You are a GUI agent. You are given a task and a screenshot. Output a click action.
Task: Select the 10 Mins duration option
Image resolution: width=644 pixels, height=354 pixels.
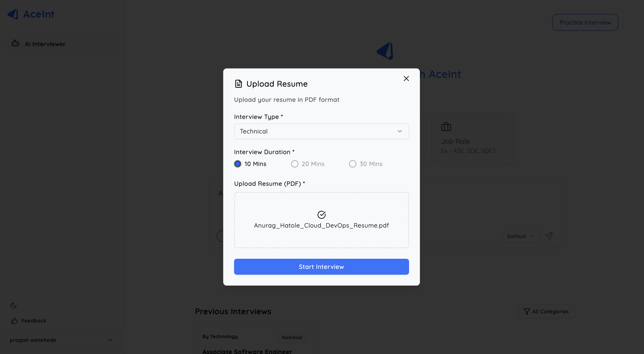238,164
